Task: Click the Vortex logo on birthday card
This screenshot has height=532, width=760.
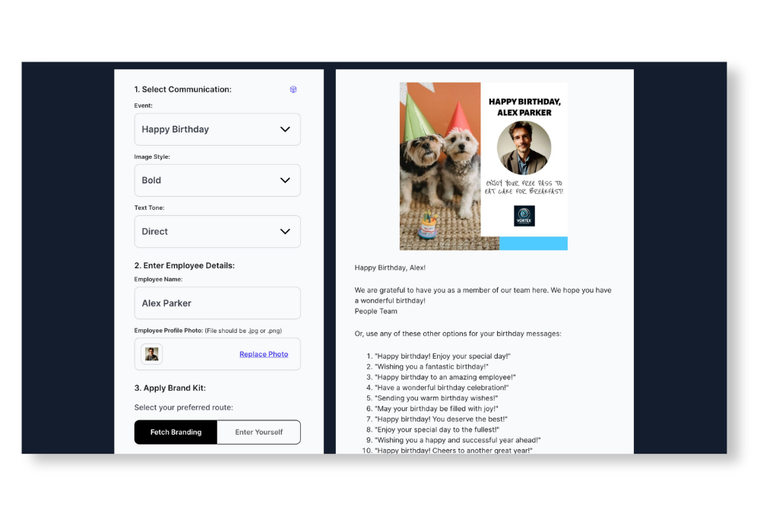Action: tap(524, 216)
